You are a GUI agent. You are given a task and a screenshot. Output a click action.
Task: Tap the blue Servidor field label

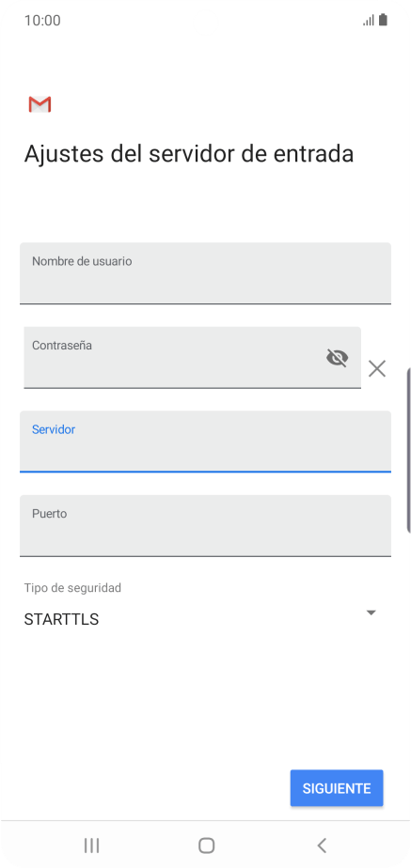pyautogui.click(x=54, y=429)
